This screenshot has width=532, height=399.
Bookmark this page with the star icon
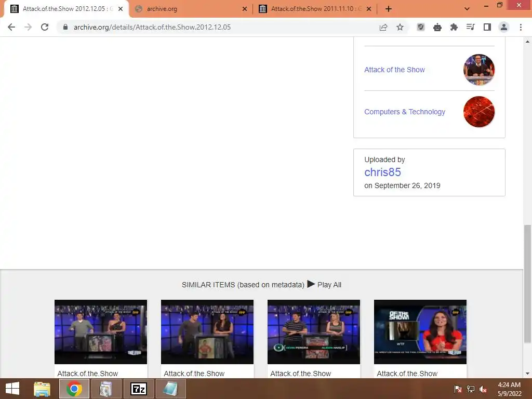[400, 27]
